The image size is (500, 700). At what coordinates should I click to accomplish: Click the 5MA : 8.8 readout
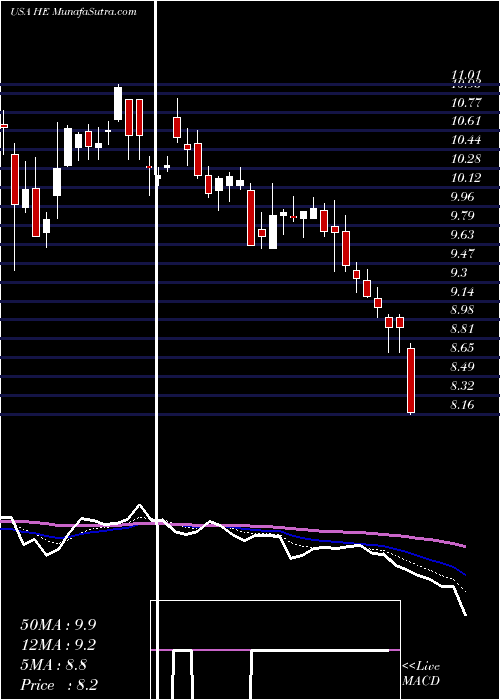pyautogui.click(x=54, y=665)
